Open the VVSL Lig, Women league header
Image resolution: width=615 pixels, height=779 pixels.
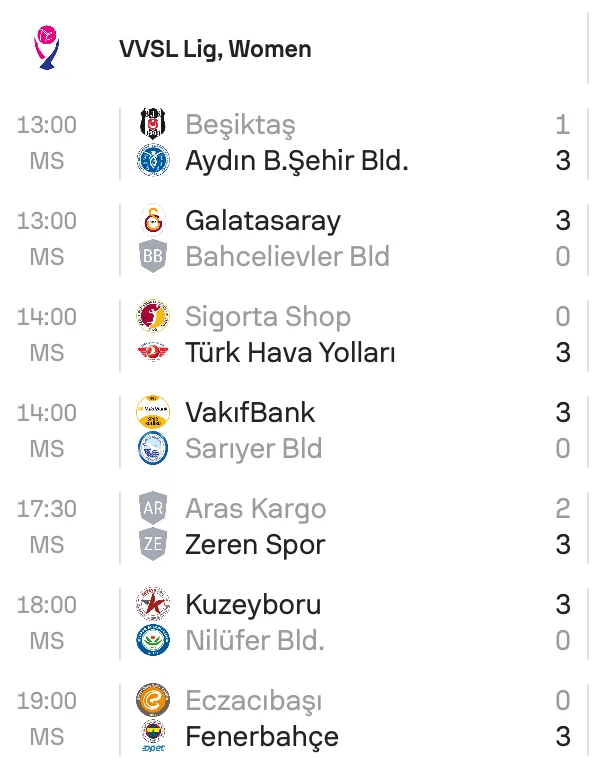point(215,49)
